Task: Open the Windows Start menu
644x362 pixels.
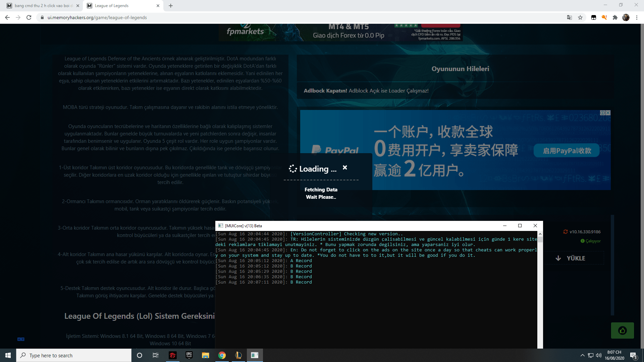Action: point(8,355)
